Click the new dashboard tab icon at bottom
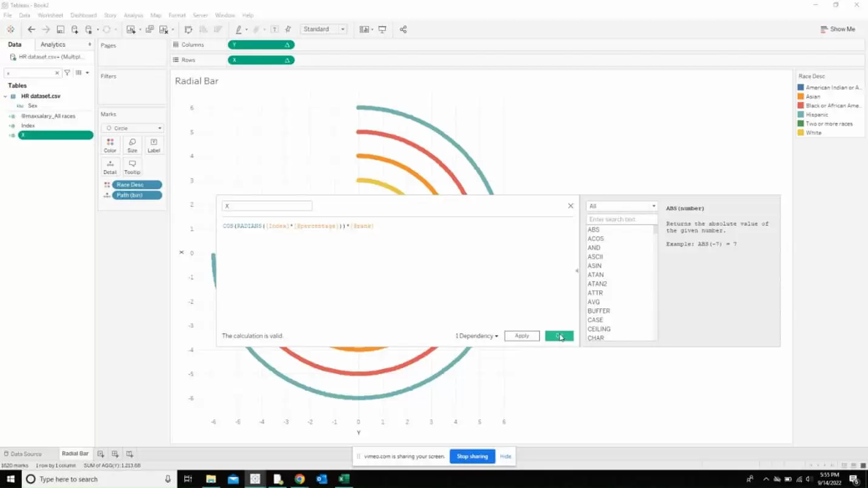This screenshot has width=868, height=488. [x=115, y=453]
